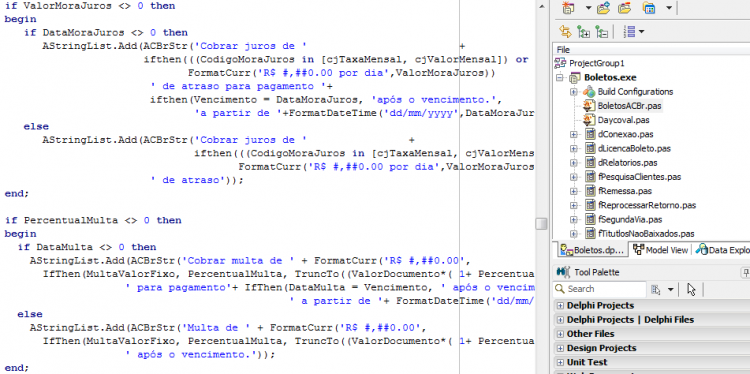The width and height of the screenshot is (750, 374).
Task: Click the View project folder-window icon
Action: [x=649, y=7]
